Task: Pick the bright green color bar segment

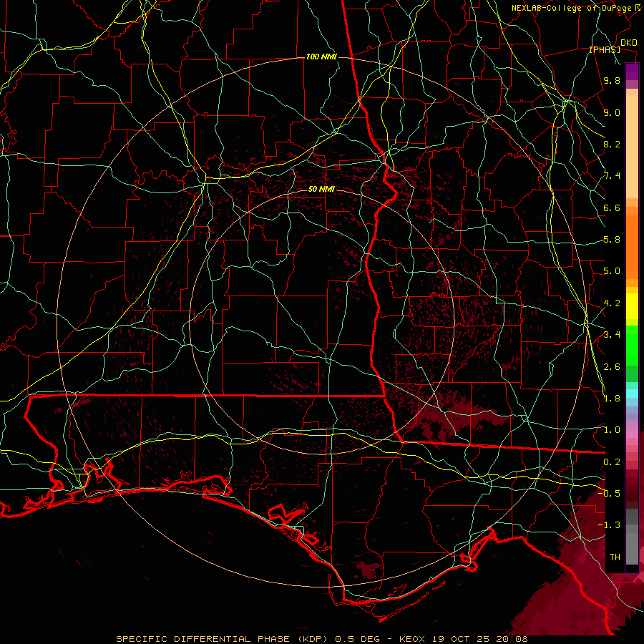Action: pyautogui.click(x=632, y=345)
